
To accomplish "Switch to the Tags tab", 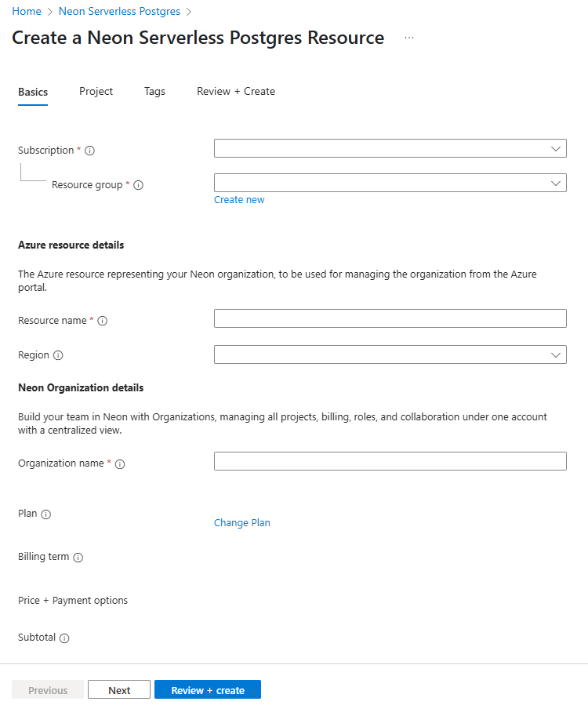I will [x=154, y=91].
